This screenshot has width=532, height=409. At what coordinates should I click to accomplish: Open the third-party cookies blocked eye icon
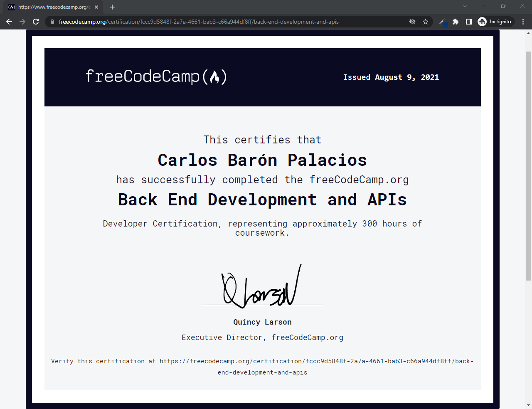tap(412, 22)
